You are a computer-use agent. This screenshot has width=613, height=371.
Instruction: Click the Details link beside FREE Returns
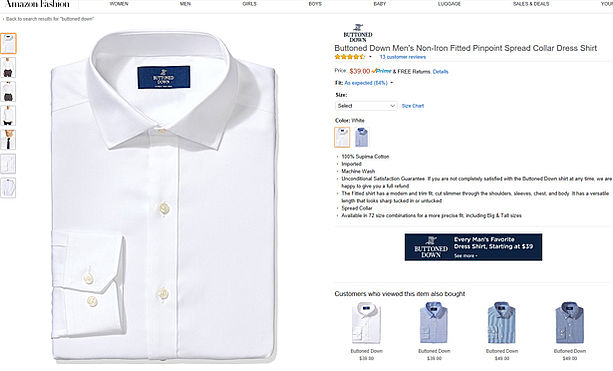(441, 72)
